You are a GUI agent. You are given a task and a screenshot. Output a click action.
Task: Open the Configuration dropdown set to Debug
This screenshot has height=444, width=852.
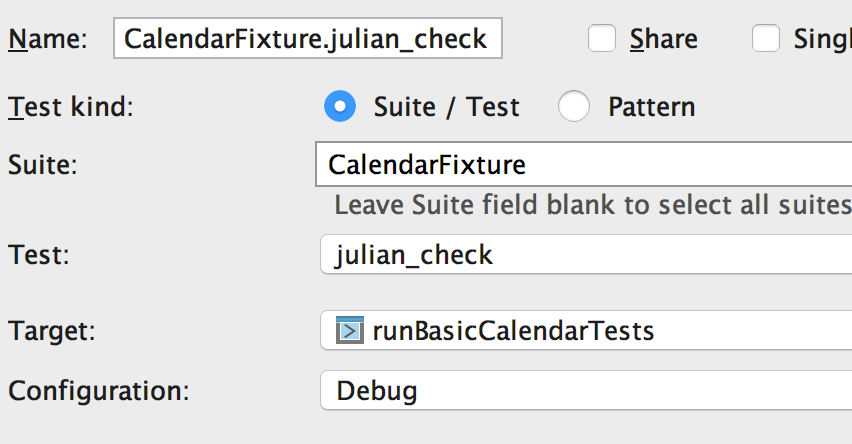(586, 390)
